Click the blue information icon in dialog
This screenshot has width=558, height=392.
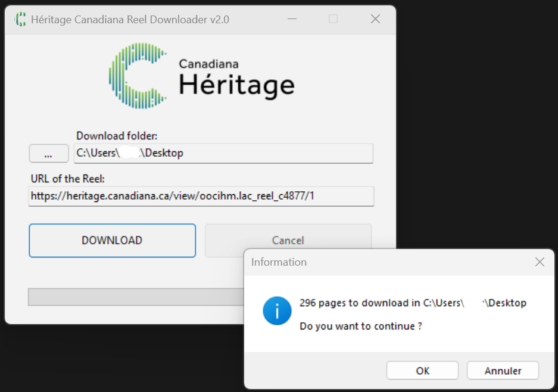point(277,311)
